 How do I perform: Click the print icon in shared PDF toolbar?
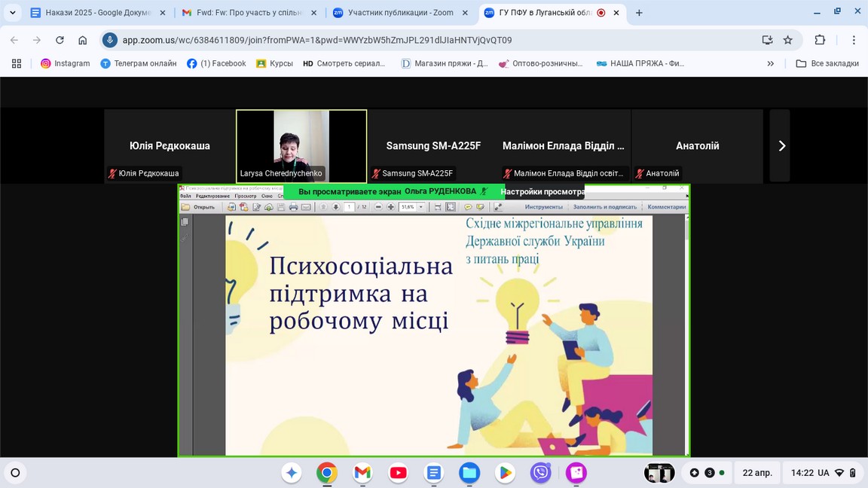(x=293, y=207)
